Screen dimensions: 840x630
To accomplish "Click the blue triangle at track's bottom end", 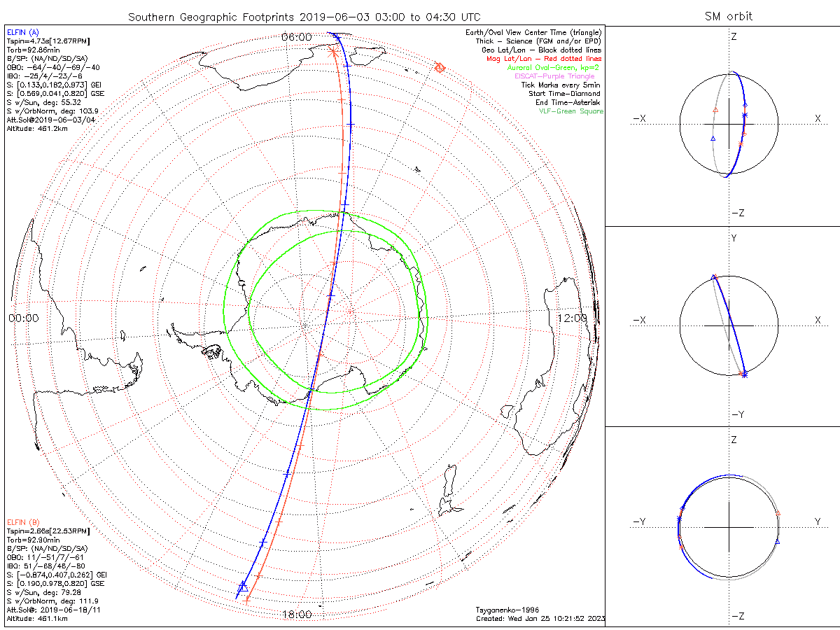I will point(243,587).
